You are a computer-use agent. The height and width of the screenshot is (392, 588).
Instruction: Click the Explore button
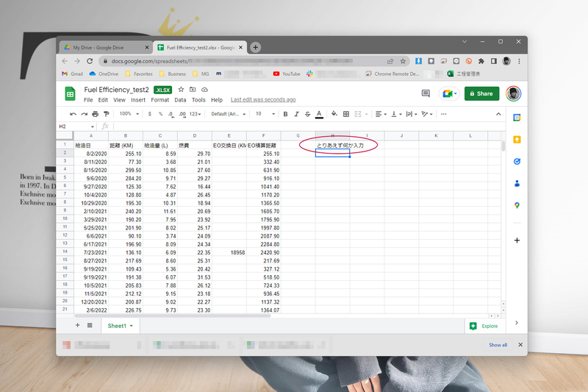(484, 326)
